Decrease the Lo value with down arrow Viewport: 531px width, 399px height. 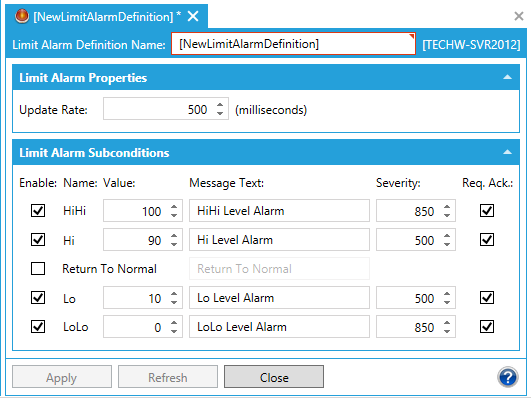coord(174,302)
